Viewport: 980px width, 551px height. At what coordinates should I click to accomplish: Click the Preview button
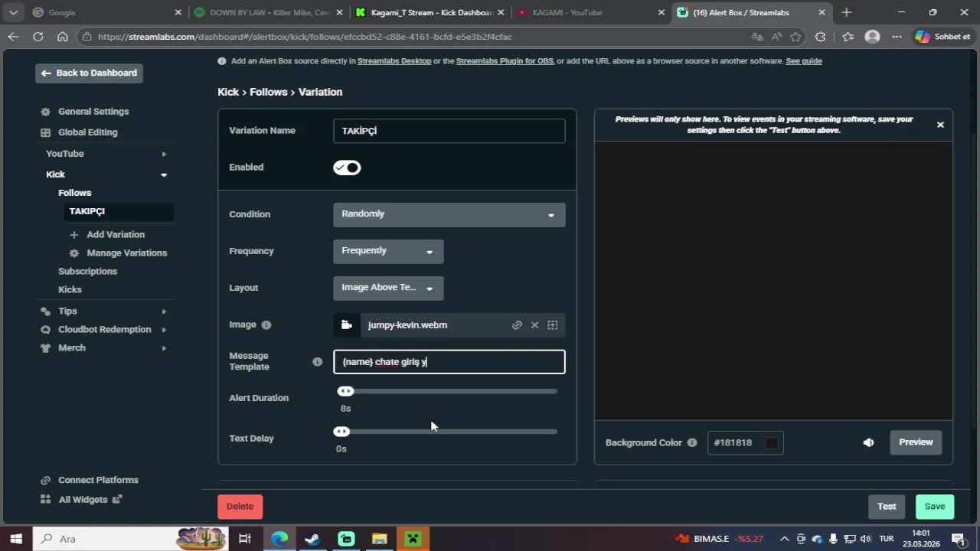pos(916,442)
